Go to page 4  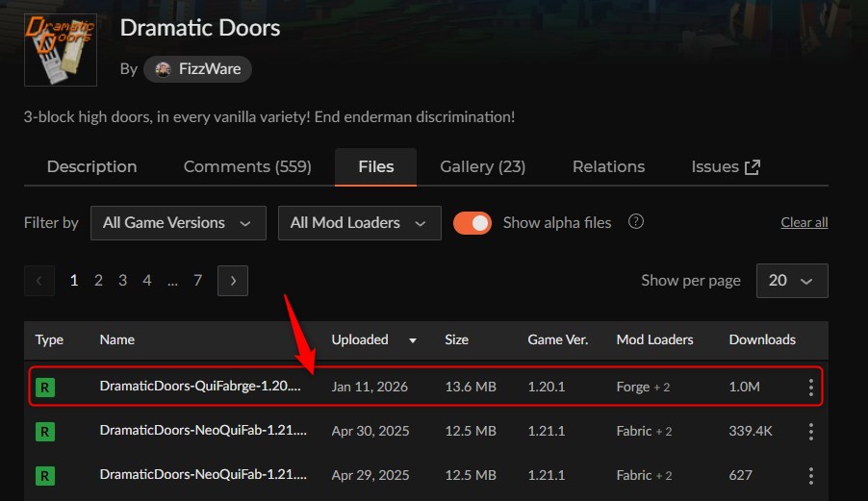(x=146, y=281)
